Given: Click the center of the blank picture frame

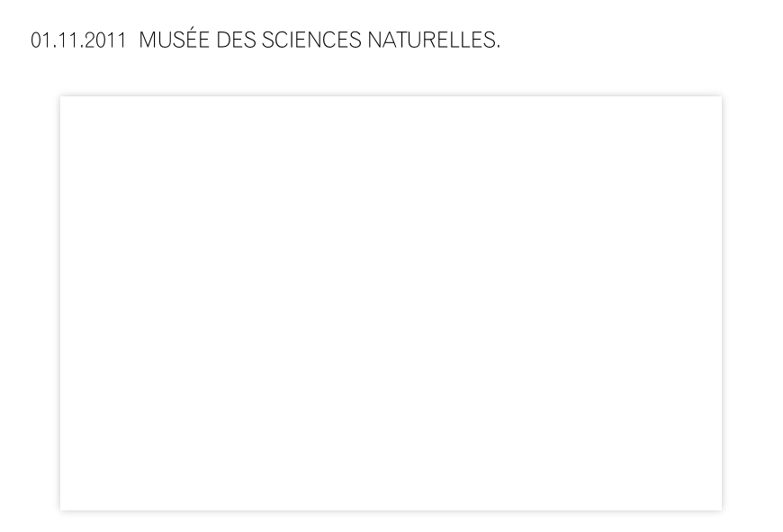Looking at the screenshot, I should click(391, 303).
